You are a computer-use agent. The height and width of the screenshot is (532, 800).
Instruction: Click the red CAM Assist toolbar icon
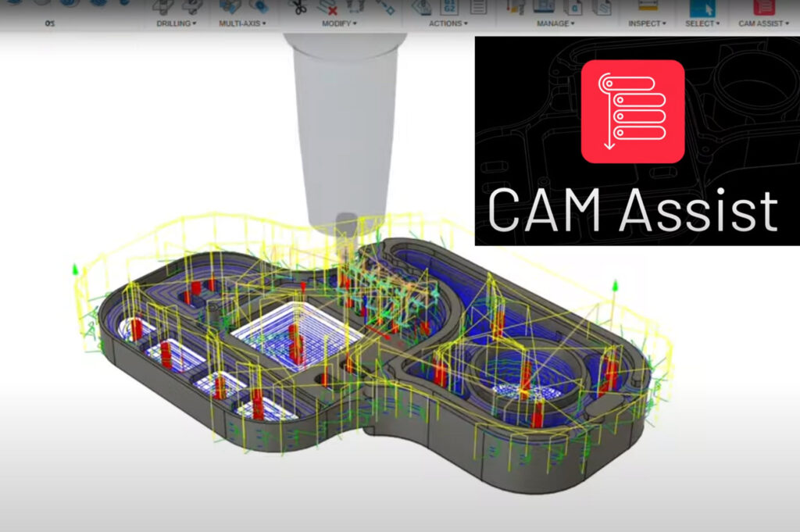click(x=764, y=7)
